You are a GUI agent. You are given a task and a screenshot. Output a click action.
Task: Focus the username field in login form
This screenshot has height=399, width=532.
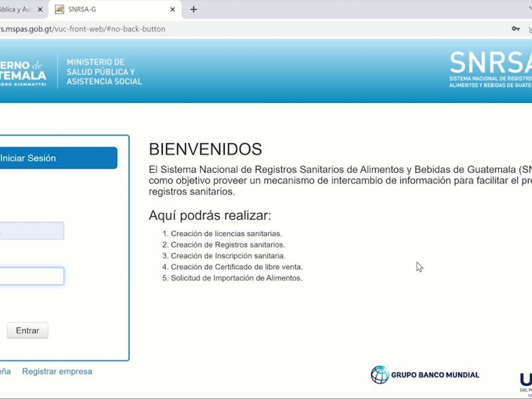tap(31, 231)
